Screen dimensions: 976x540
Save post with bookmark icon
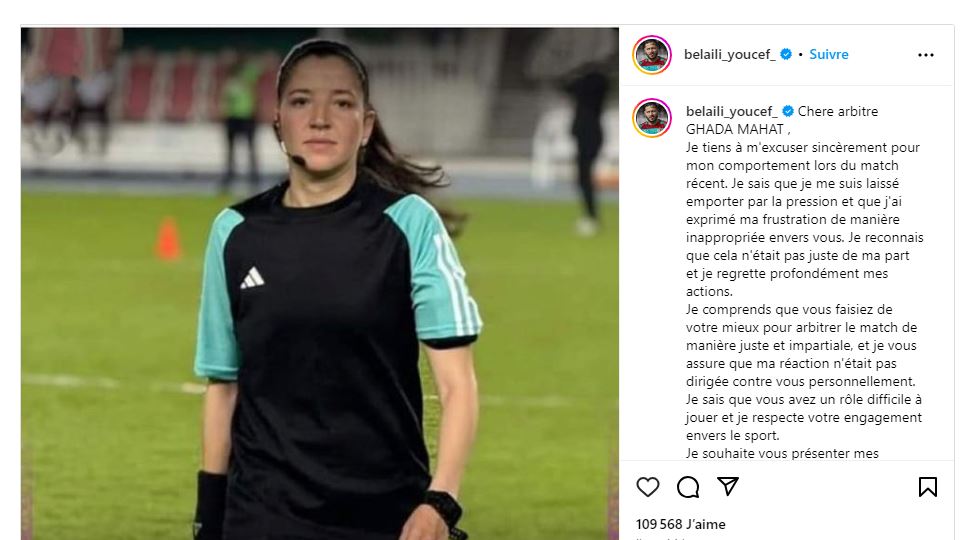click(927, 486)
